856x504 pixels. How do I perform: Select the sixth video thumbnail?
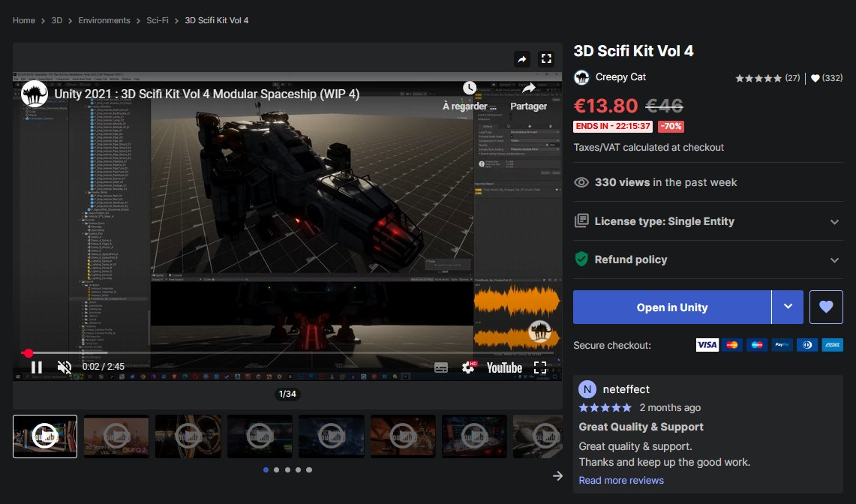tap(403, 436)
